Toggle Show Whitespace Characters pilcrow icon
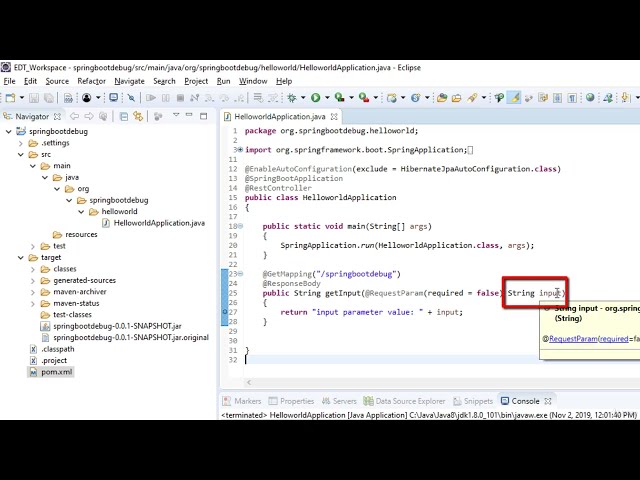 [572, 98]
